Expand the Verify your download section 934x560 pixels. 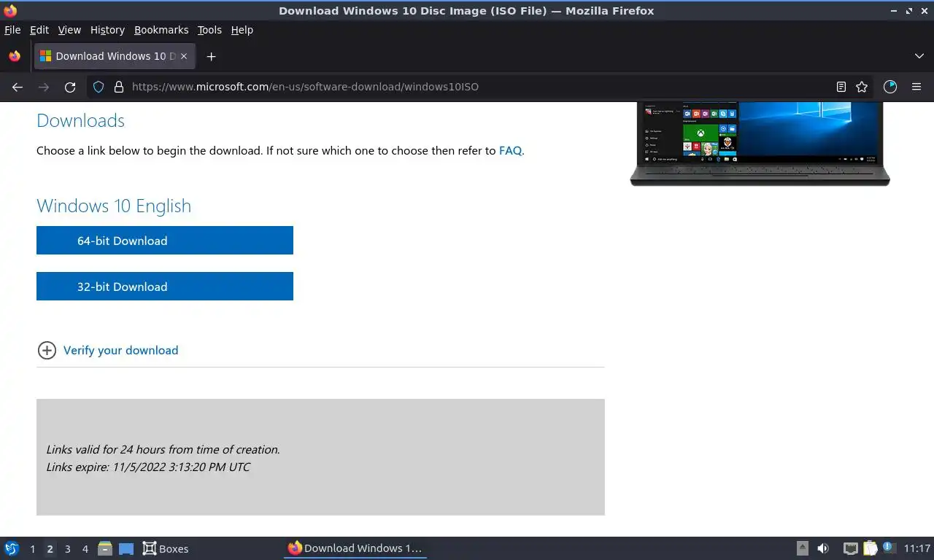120,351
